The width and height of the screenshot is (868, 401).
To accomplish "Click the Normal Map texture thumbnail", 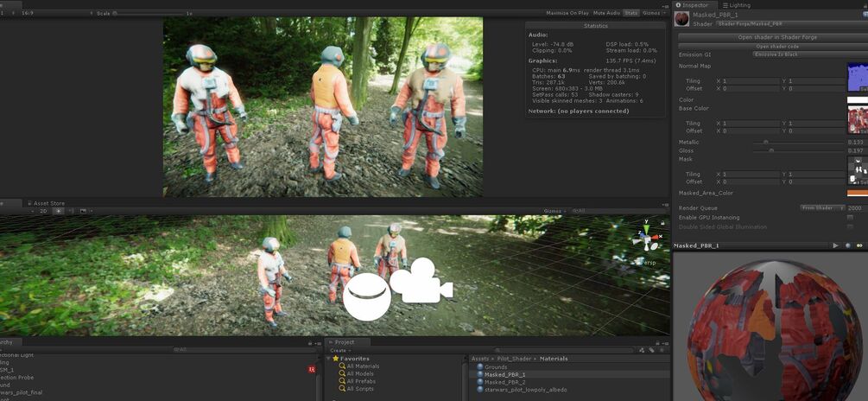I will pyautogui.click(x=858, y=77).
